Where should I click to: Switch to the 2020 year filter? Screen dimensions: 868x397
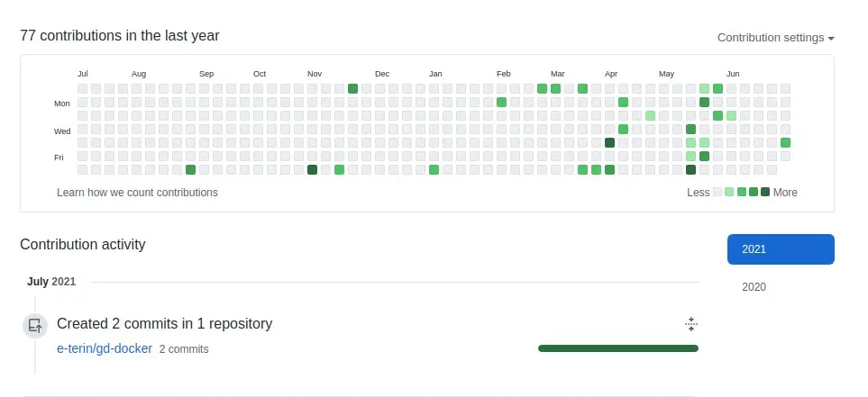pyautogui.click(x=754, y=287)
